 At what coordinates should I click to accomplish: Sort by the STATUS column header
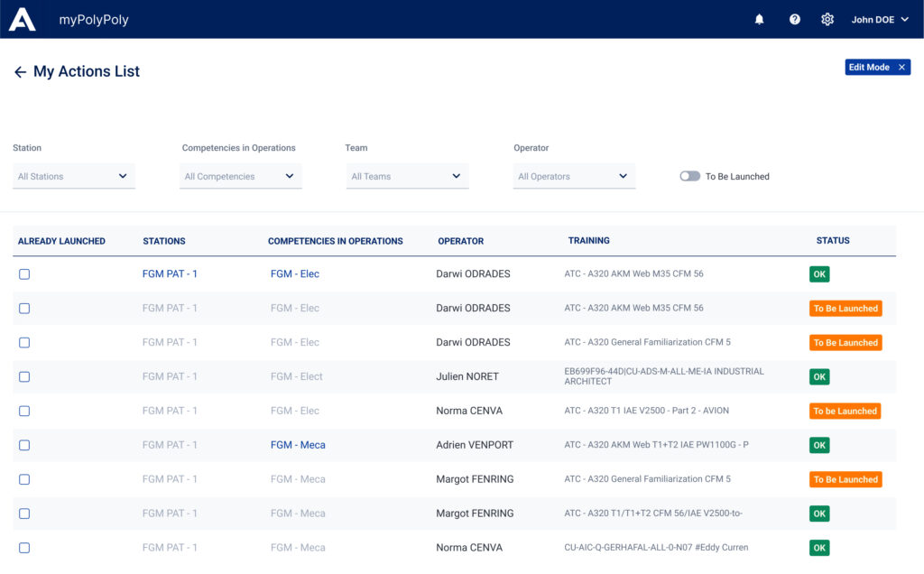click(833, 241)
